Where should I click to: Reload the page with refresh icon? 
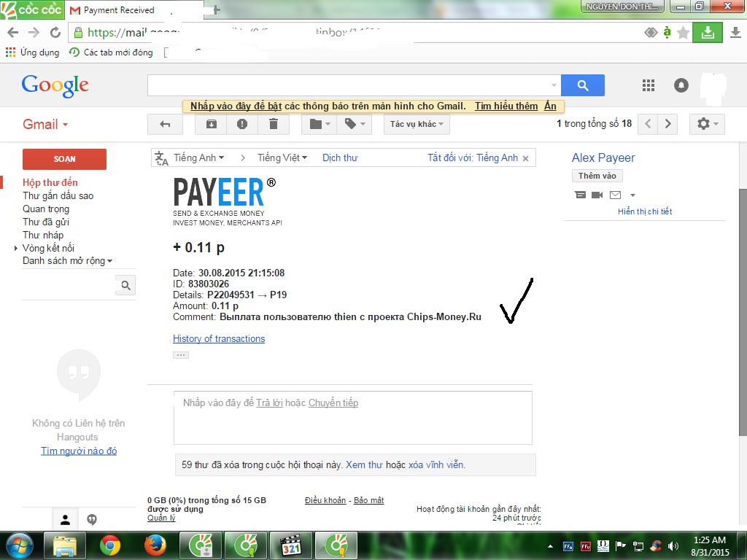click(55, 32)
